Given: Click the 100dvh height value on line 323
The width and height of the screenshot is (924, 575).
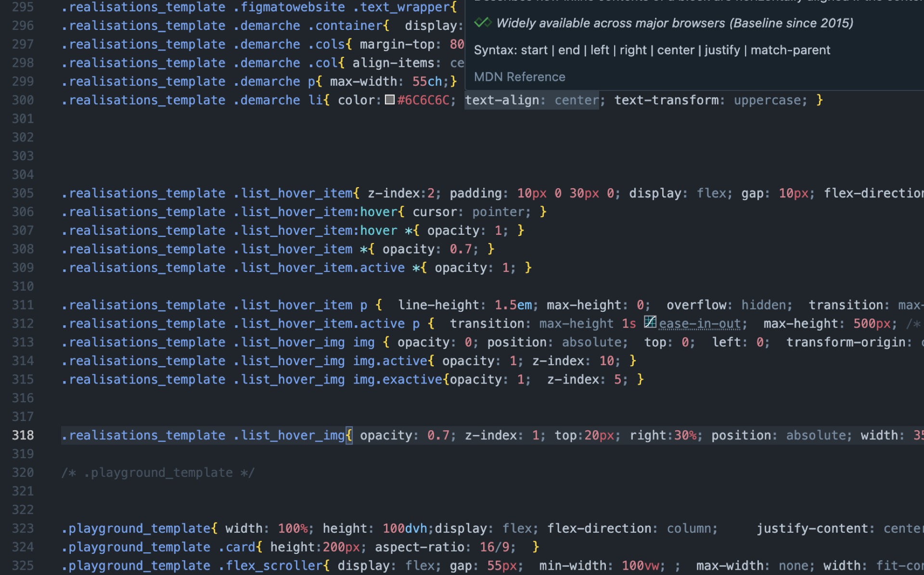Looking at the screenshot, I should pyautogui.click(x=405, y=528).
